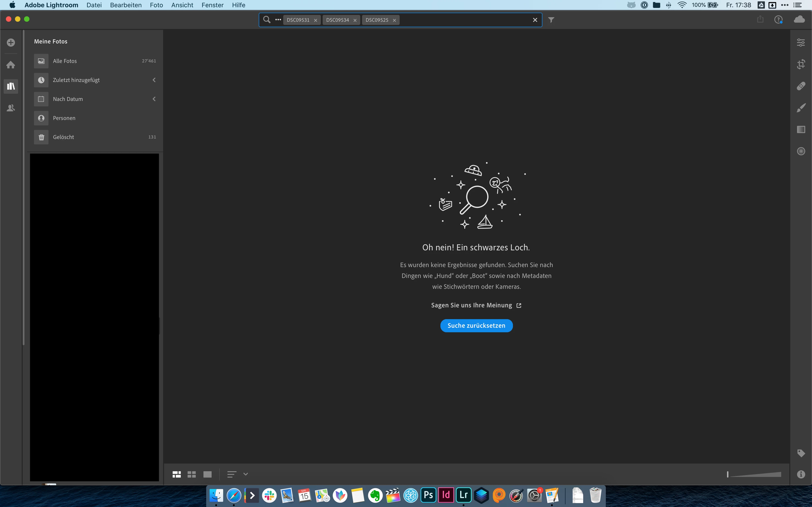Click the Add Photos plus icon
This screenshot has width=812, height=507.
coord(11,43)
